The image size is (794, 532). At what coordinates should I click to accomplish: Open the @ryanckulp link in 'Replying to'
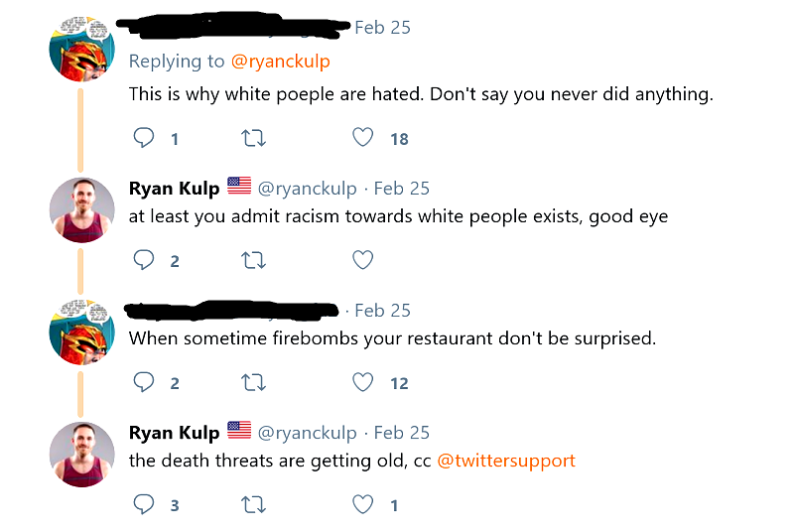[280, 62]
